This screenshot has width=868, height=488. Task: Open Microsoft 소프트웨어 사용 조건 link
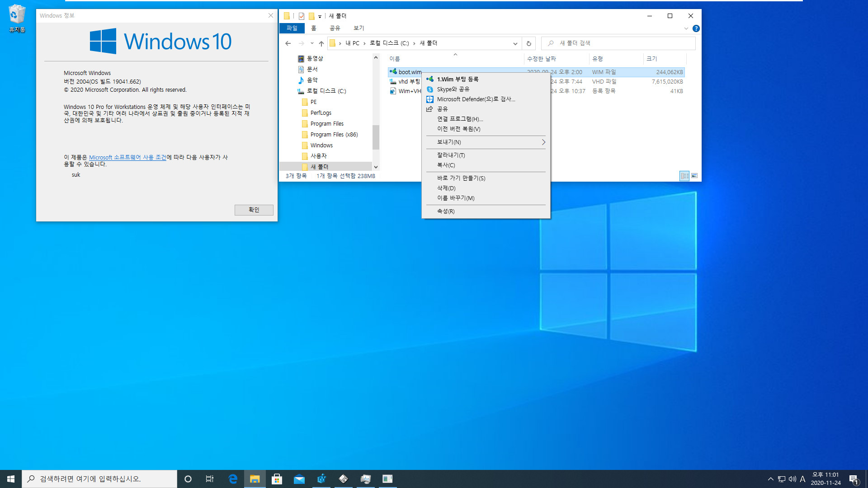coord(127,158)
